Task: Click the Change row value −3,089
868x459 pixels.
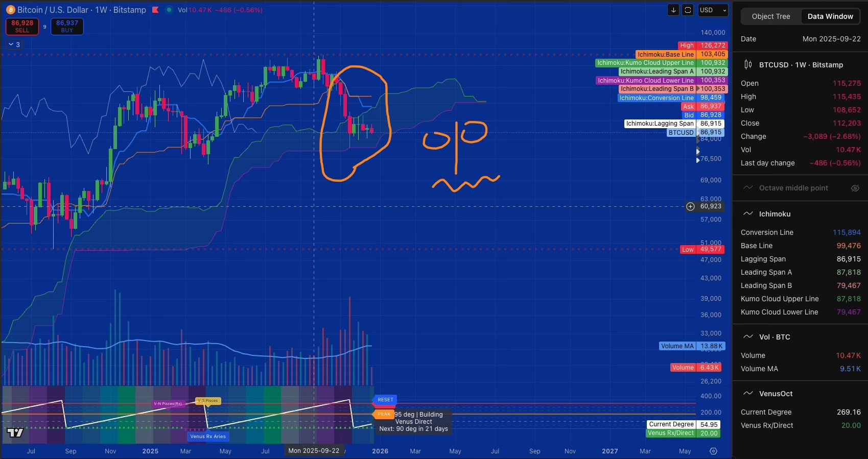Action: coord(832,136)
